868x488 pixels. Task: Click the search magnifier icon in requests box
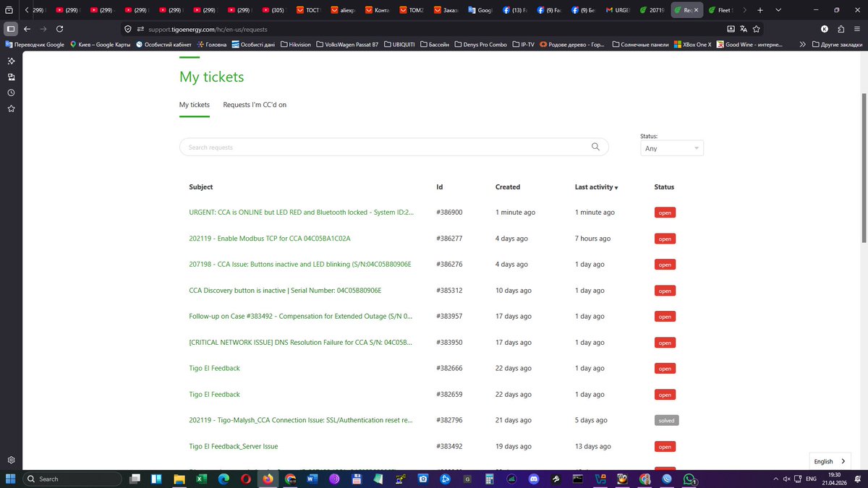(x=595, y=147)
